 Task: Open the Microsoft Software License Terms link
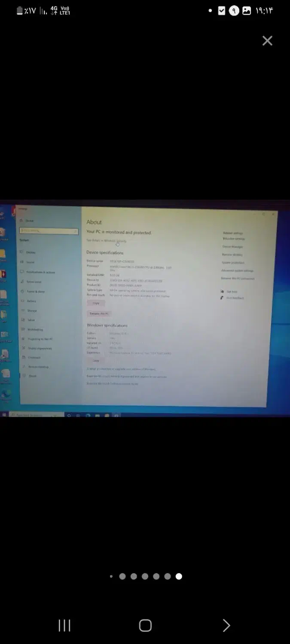[113, 383]
